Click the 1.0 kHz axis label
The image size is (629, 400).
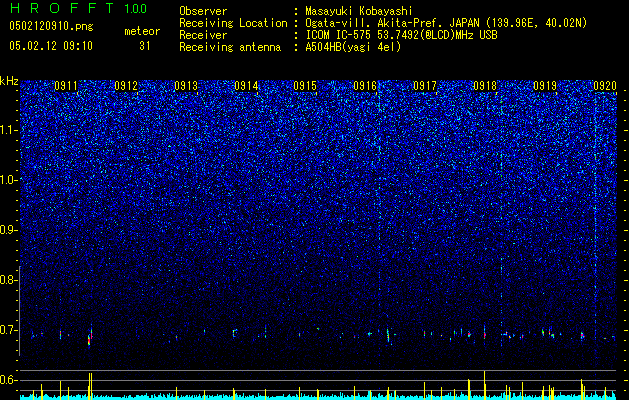(x=8, y=180)
